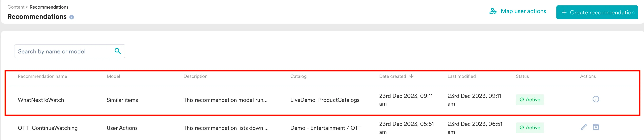Viewport: 644px width, 140px height.
Task: Open info icon for WhatNextToWatch row
Action: (x=595, y=99)
